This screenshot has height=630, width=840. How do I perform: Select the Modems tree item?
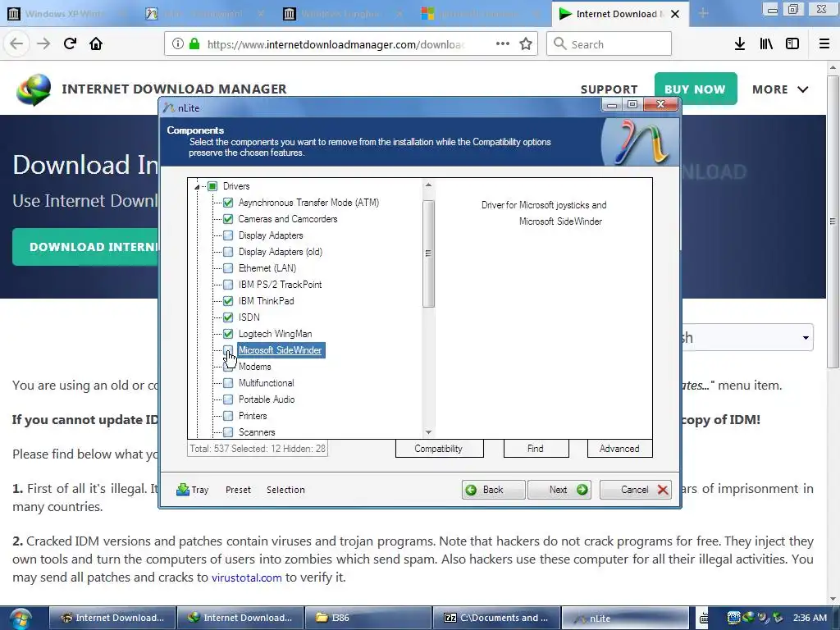pyautogui.click(x=254, y=367)
